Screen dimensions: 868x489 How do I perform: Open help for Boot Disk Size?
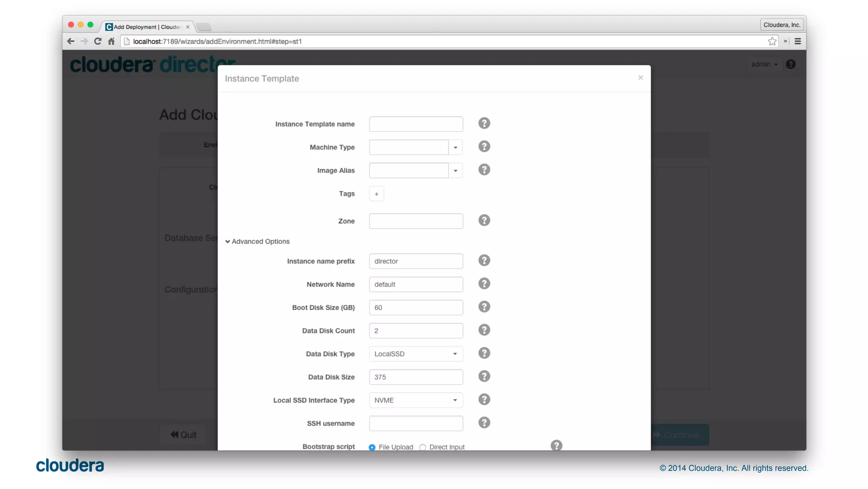coord(484,307)
